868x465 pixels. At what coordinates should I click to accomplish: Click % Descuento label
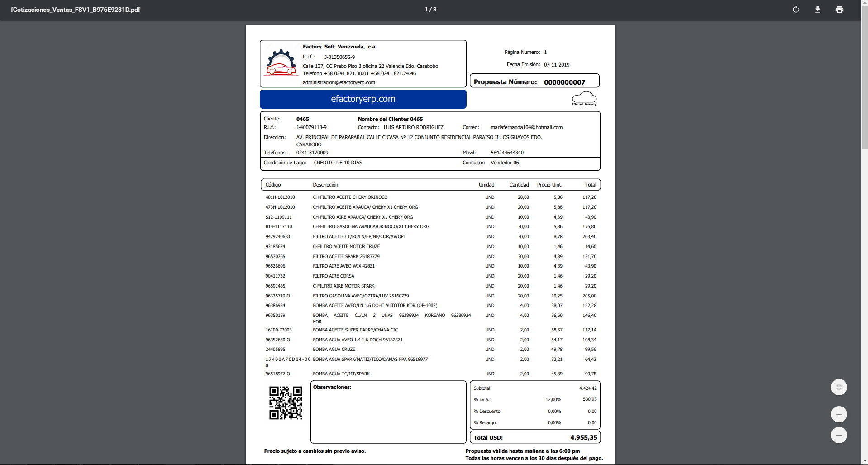(x=487, y=412)
